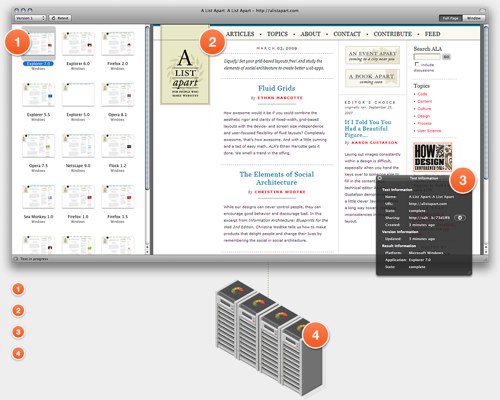This screenshot has width=500, height=400.
Task: Open the Process topic link
Action: pyautogui.click(x=425, y=123)
